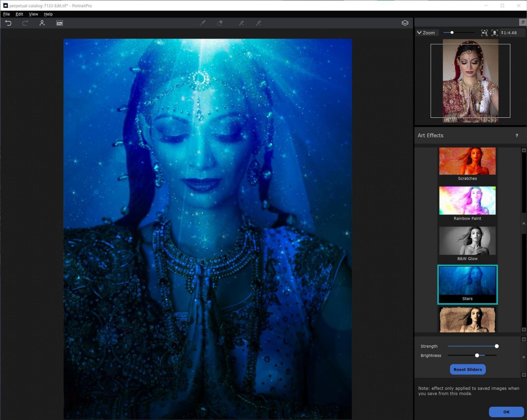This screenshot has height=420, width=527.
Task: Click the layers icon at top right
Action: [x=405, y=23]
